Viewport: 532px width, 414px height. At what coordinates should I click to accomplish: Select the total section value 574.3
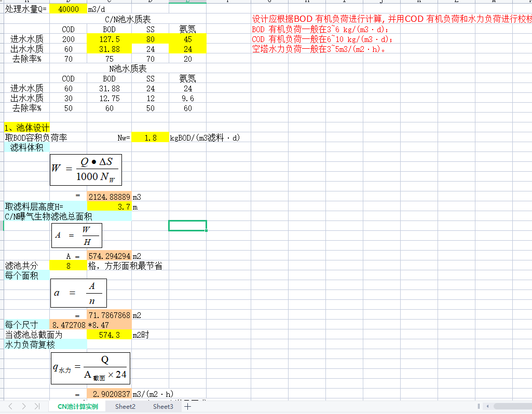(x=109, y=335)
